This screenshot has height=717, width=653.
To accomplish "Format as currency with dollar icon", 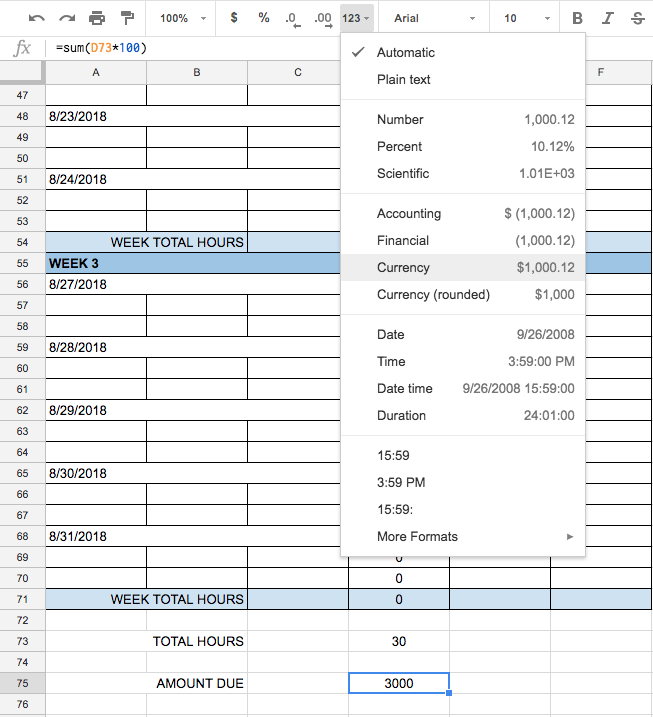I will 234,18.
